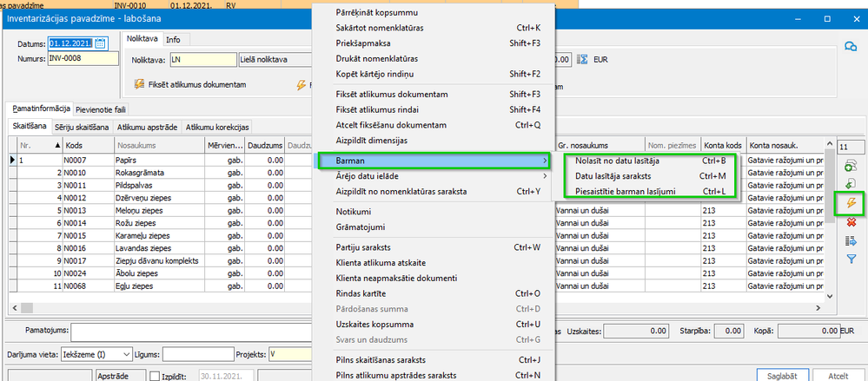This screenshot has width=868, height=381.
Task: Choose Uzskaites kopsumma menu item
Action: pyautogui.click(x=433, y=324)
